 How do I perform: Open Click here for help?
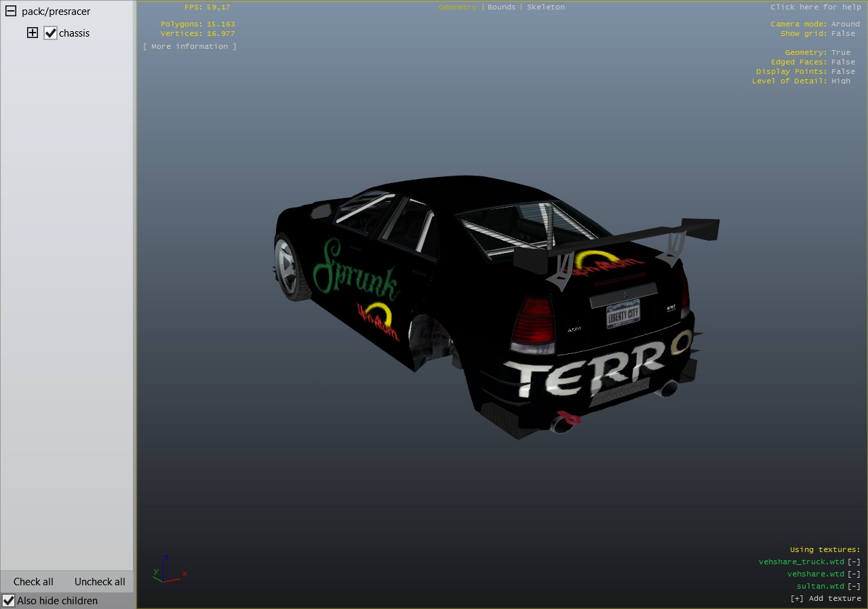816,7
